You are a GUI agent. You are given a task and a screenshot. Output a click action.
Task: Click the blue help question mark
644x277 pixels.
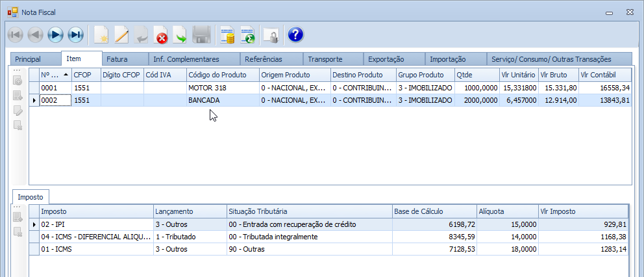[x=295, y=34]
